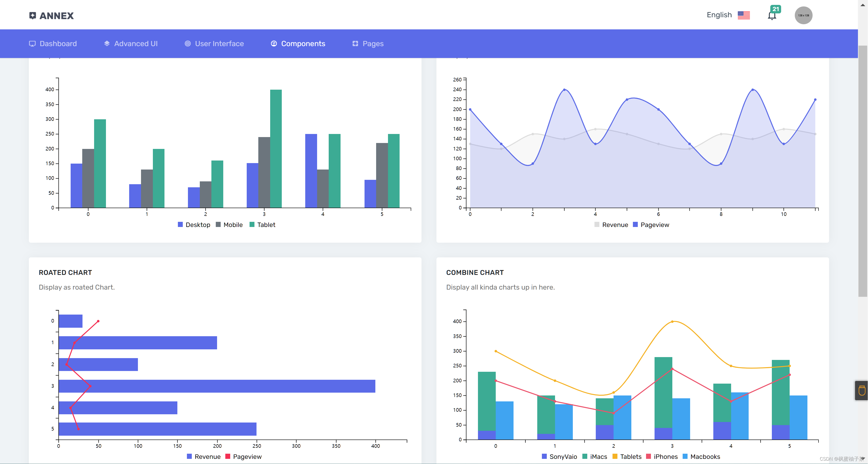Click 'Display all kinda charts up in here.'
Screen dimensions: 868x464
(x=500, y=287)
